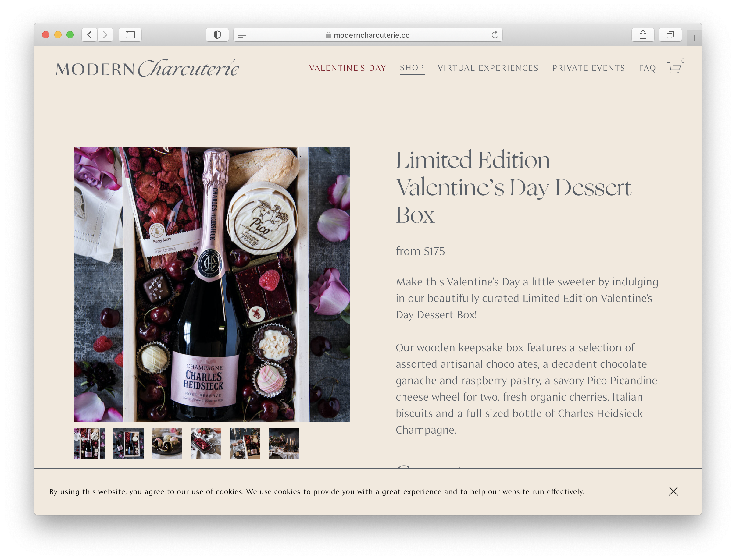Open the Share icon in toolbar

click(x=643, y=35)
